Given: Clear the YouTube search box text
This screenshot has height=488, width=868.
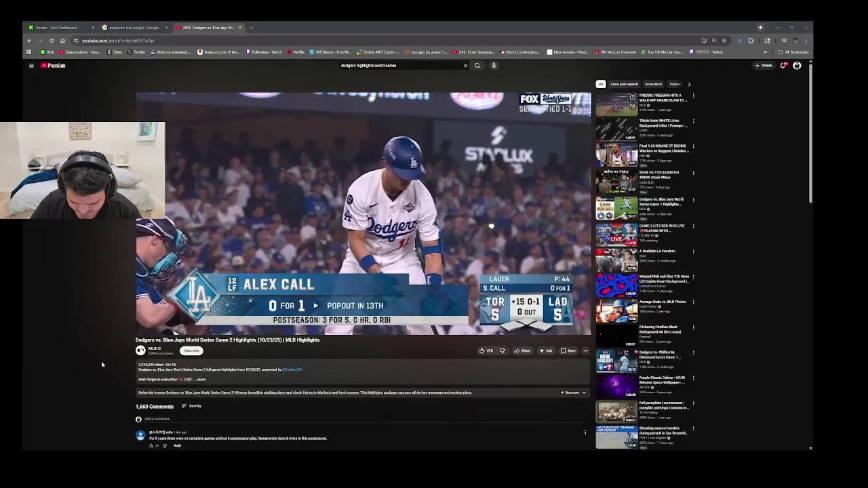Looking at the screenshot, I should click(x=465, y=66).
